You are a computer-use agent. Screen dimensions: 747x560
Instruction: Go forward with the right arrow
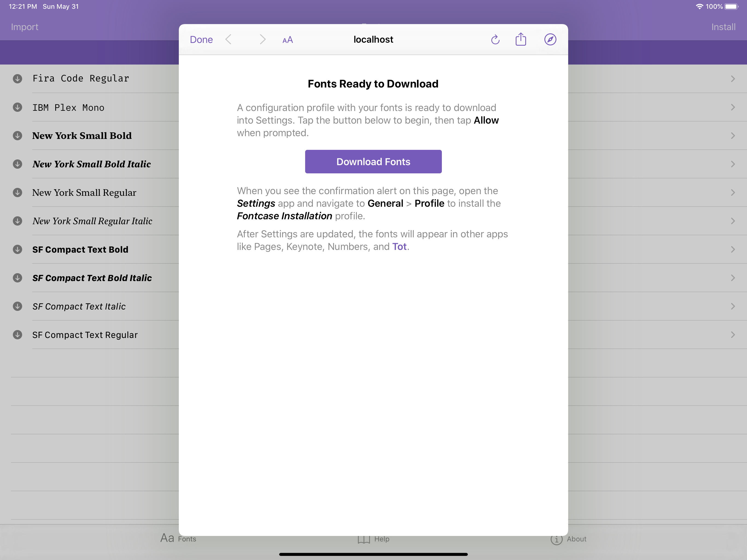click(262, 40)
